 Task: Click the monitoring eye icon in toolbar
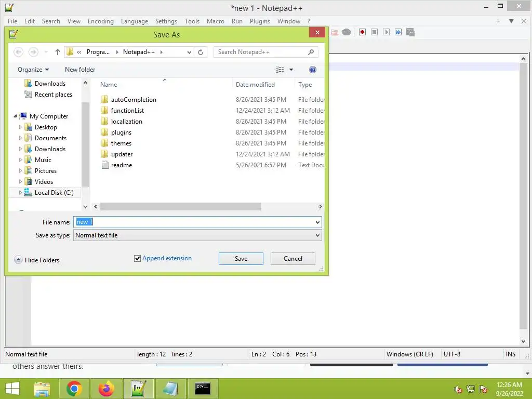point(347,32)
